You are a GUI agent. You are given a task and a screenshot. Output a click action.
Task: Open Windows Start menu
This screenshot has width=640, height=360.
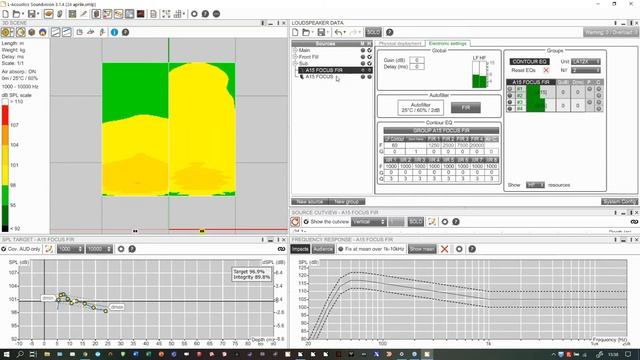7,354
